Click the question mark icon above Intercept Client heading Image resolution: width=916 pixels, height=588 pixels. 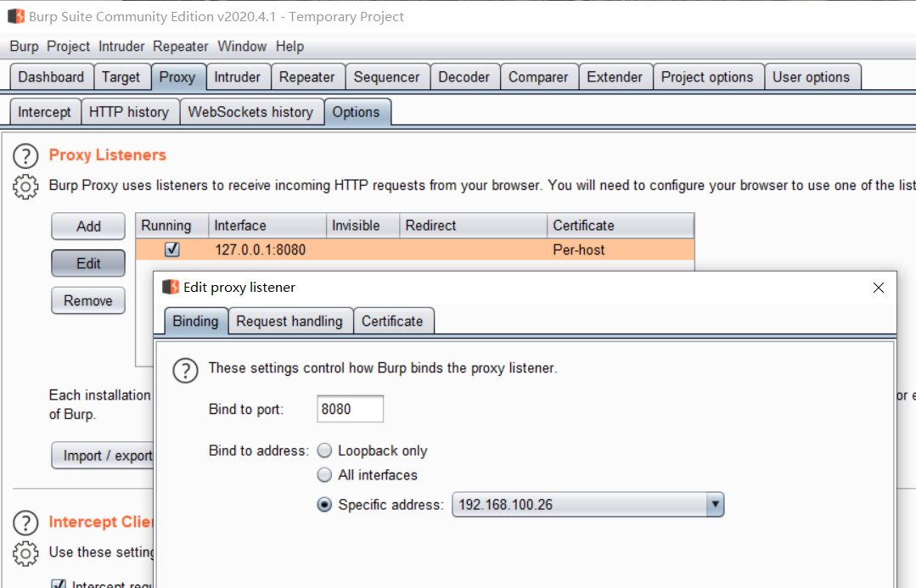tap(25, 523)
